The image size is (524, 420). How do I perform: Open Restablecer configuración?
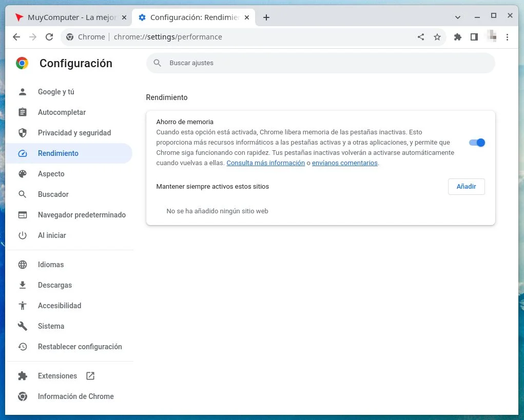click(69, 347)
